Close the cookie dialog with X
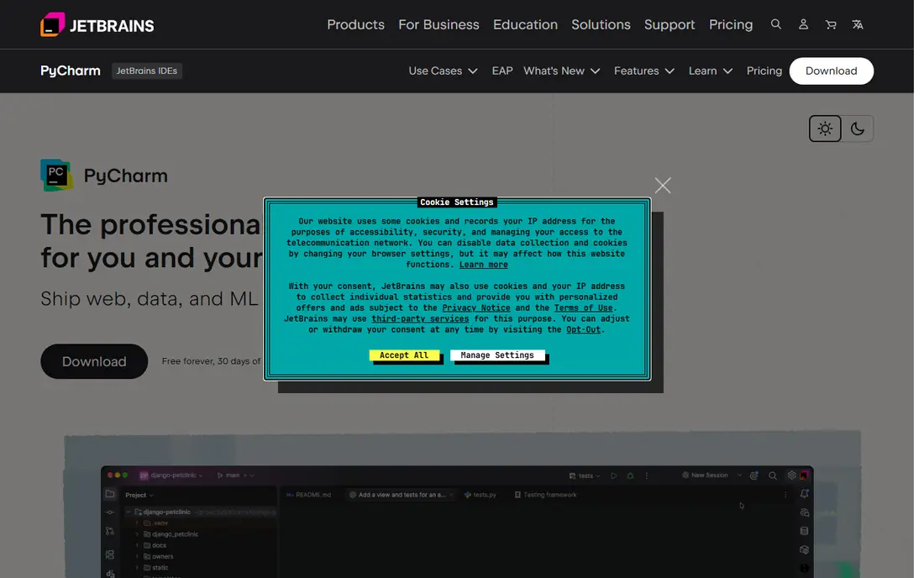Image resolution: width=924 pixels, height=578 pixels. click(x=663, y=186)
